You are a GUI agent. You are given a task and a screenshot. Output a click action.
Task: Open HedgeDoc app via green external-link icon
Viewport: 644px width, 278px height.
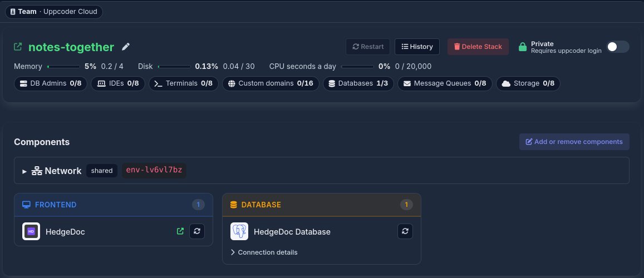point(180,231)
